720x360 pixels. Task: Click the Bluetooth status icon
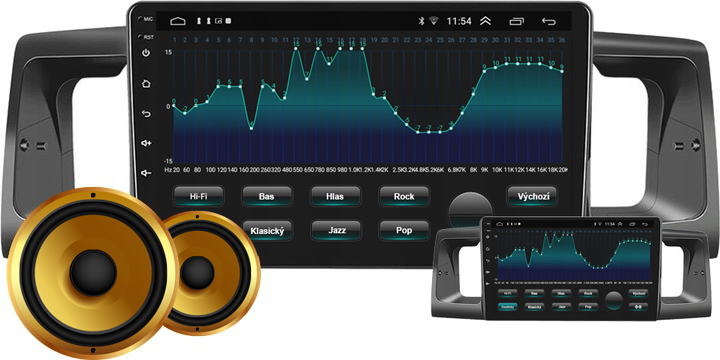421,21
